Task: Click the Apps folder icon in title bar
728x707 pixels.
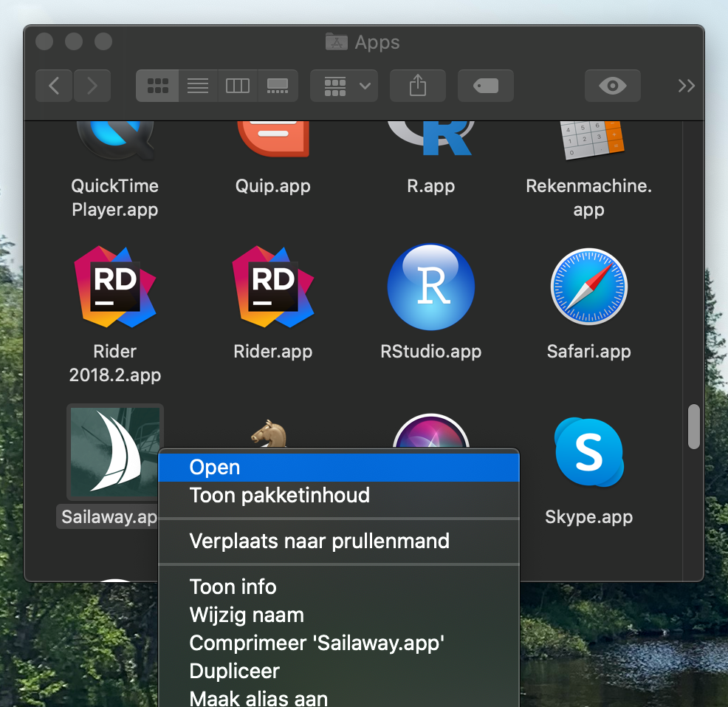Action: click(337, 42)
